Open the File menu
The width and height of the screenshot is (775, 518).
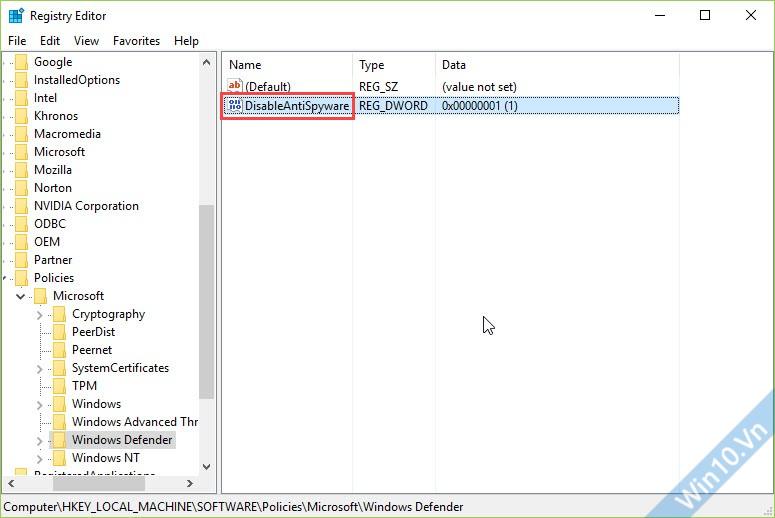[17, 41]
